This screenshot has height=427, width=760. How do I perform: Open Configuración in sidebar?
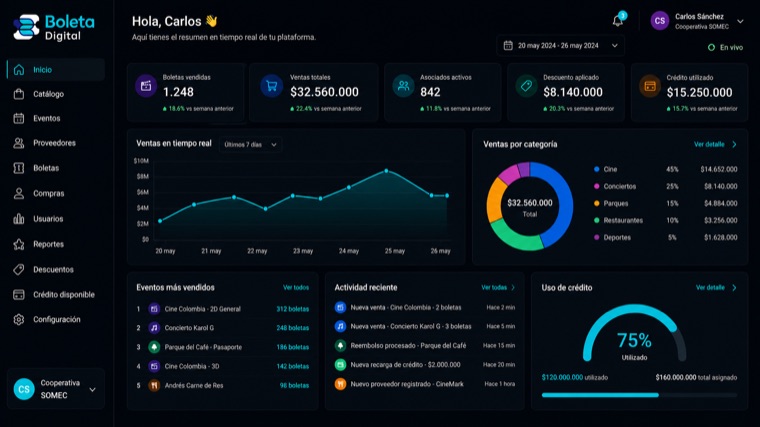56,319
